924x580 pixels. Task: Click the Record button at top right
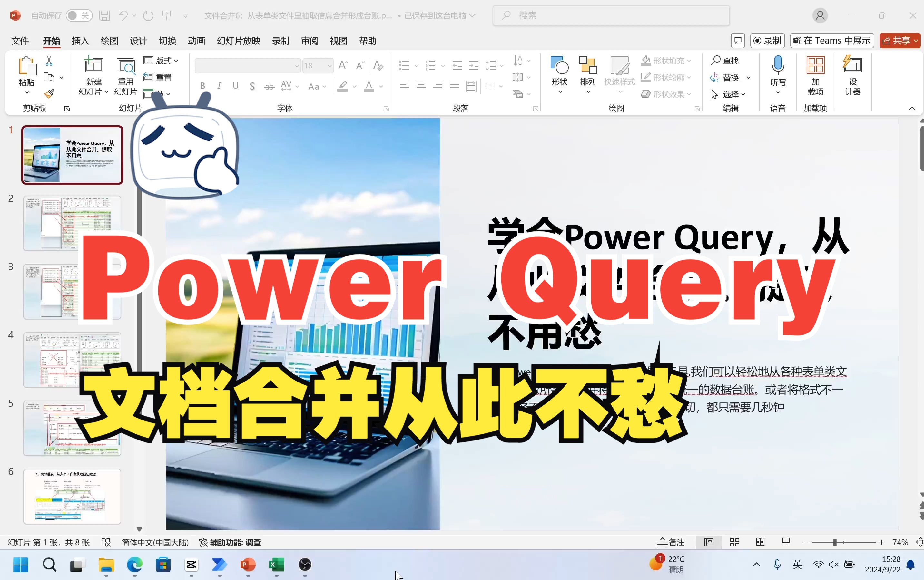[x=767, y=41]
